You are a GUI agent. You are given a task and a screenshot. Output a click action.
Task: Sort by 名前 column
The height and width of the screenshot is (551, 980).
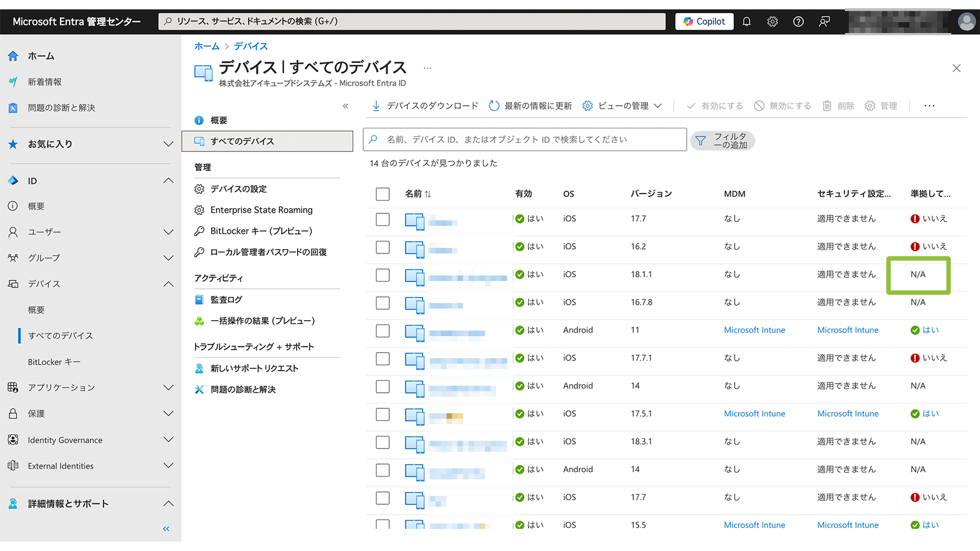[418, 194]
